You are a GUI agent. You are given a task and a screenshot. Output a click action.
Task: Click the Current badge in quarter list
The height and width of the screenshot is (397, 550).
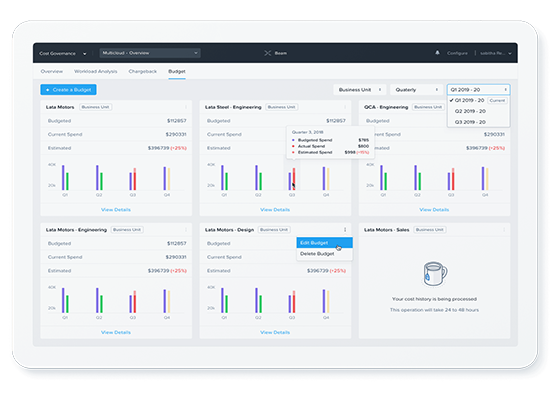pos(497,100)
